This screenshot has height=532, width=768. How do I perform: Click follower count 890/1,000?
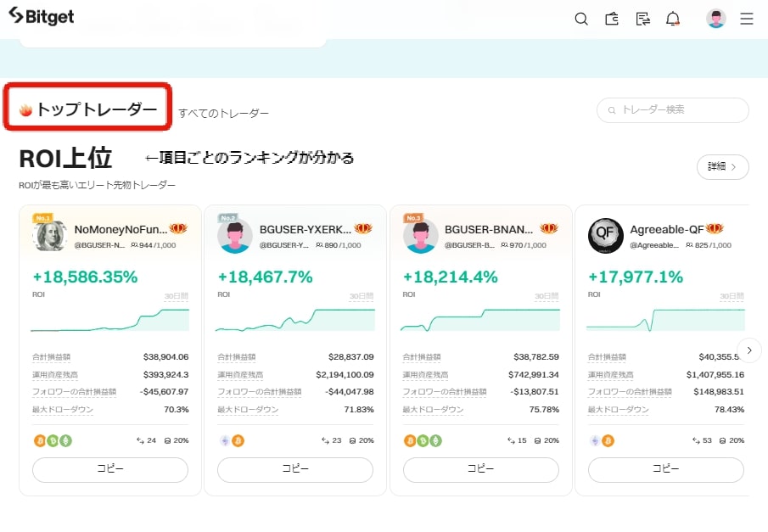pos(339,245)
